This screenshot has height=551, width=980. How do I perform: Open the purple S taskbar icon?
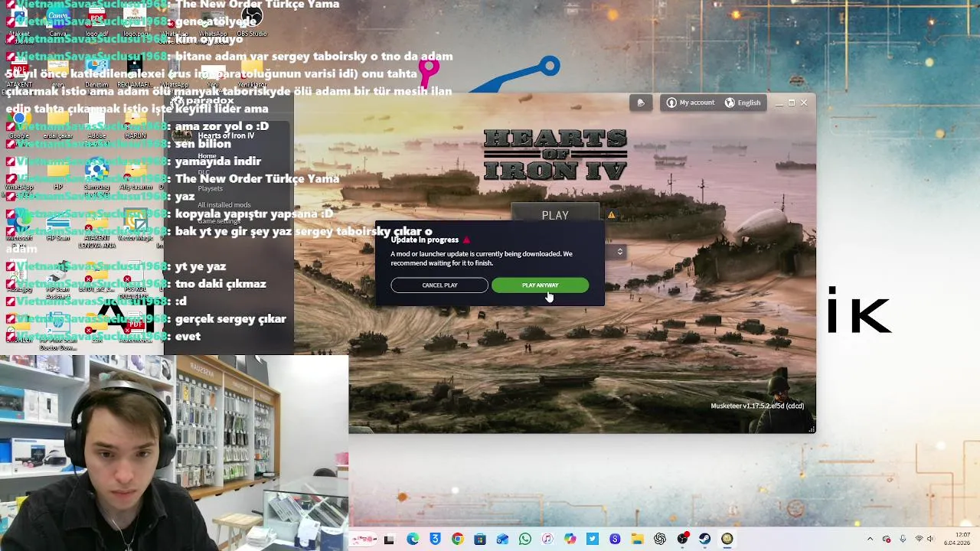[x=615, y=540]
